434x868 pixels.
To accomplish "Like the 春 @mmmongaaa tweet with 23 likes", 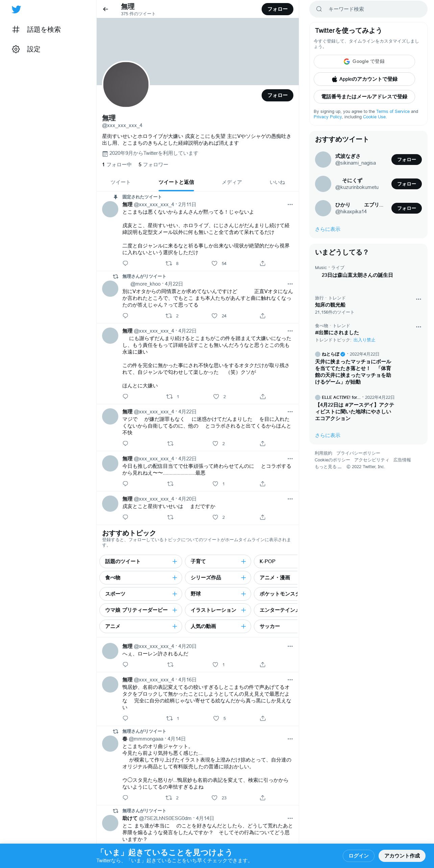I will pyautogui.click(x=214, y=798).
